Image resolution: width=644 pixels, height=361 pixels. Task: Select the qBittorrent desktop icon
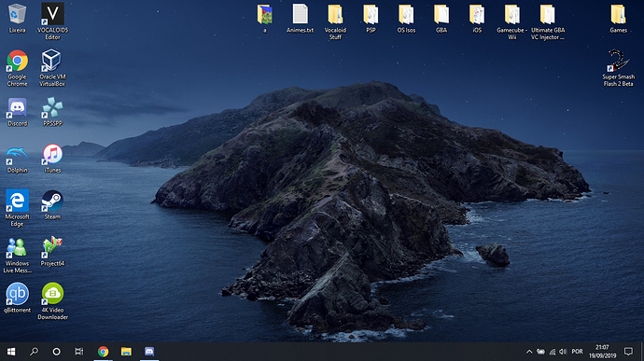tap(17, 299)
